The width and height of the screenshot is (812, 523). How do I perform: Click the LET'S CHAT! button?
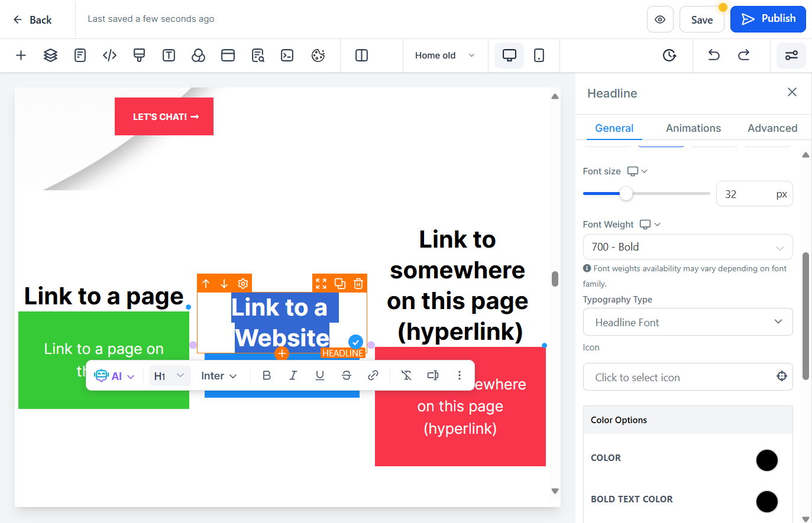tap(164, 116)
